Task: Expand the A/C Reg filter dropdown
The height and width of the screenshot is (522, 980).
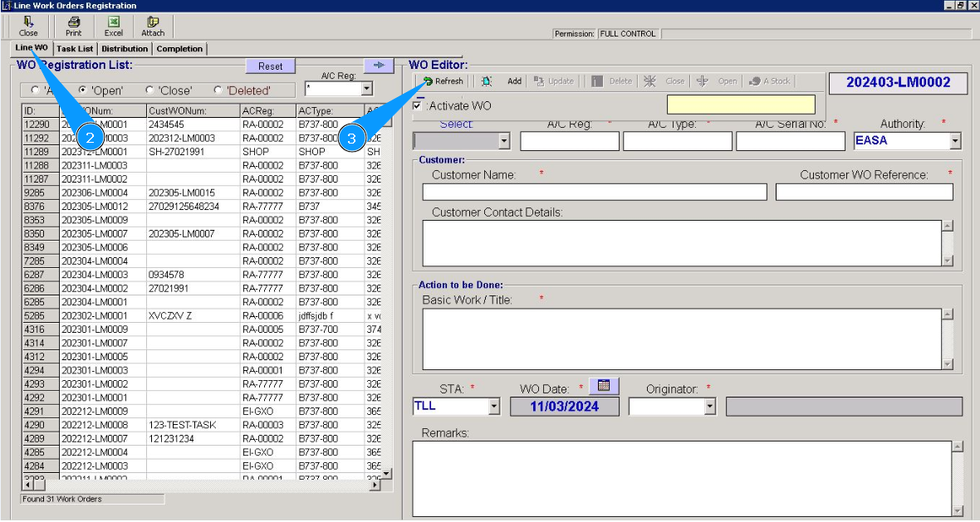Action: point(366,89)
